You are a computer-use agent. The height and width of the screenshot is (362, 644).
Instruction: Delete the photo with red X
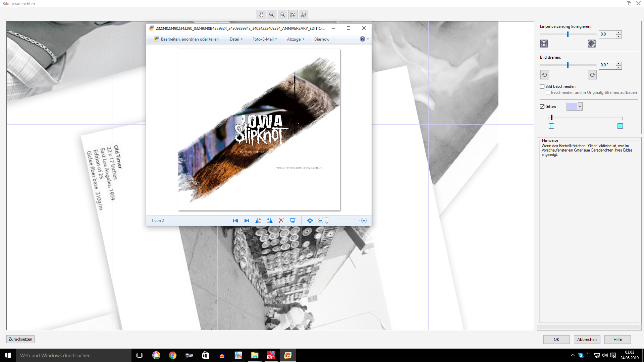(x=281, y=221)
